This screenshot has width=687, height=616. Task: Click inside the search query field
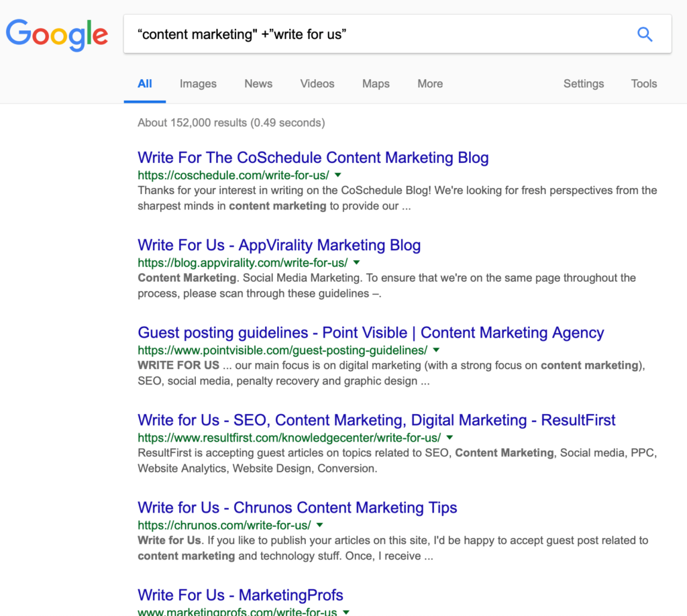coord(376,34)
